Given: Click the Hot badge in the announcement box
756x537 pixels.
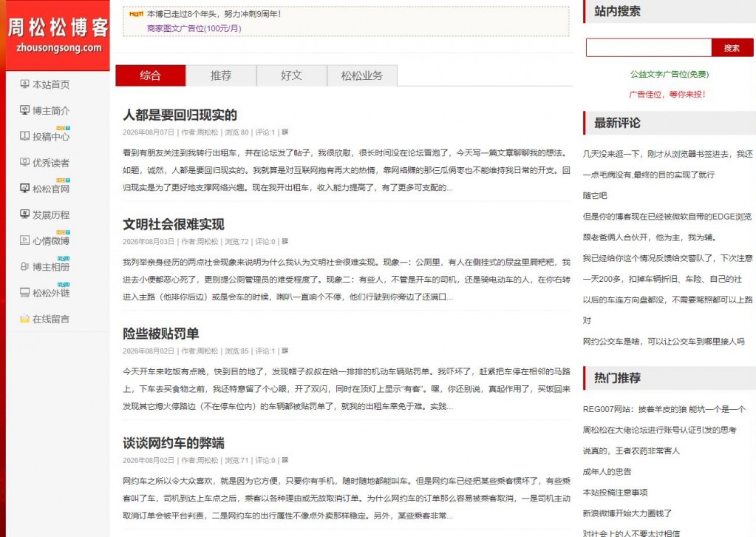Looking at the screenshot, I should click(x=137, y=14).
